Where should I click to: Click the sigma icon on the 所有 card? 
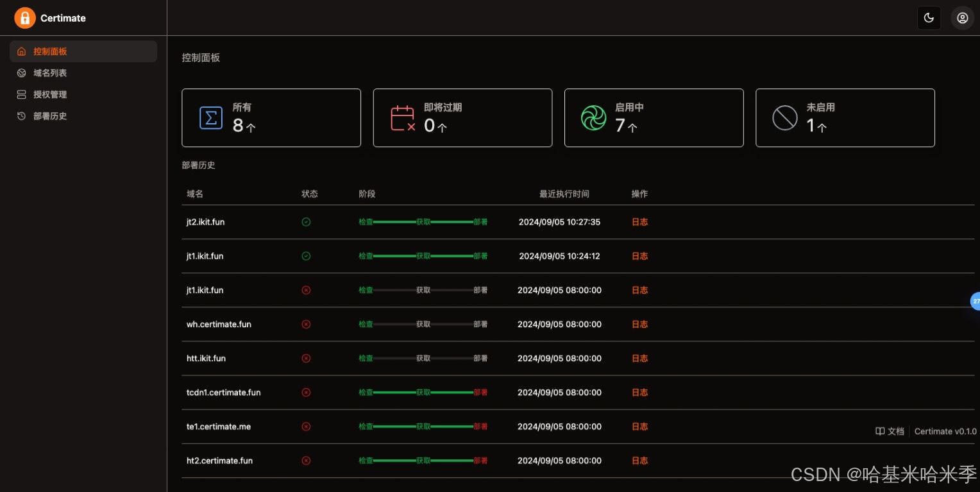211,117
